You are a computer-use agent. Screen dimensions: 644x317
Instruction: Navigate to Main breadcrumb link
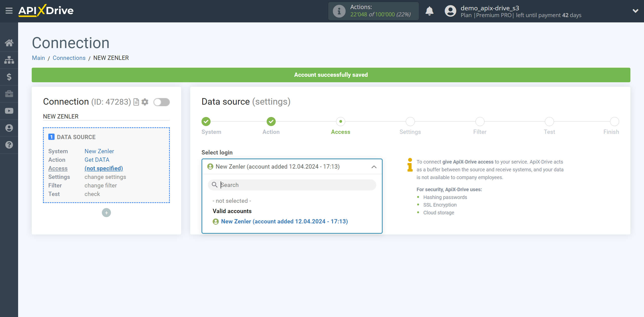tap(38, 58)
